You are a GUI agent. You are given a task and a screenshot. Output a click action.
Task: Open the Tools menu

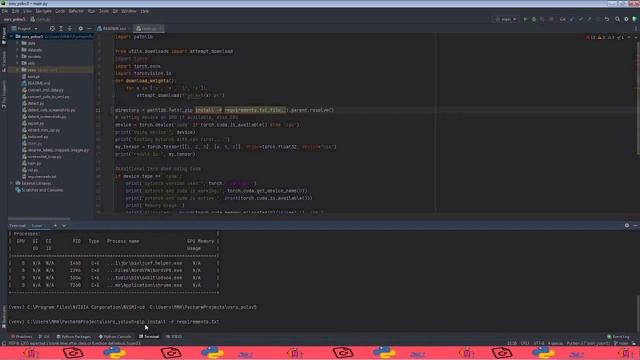tap(104, 11)
